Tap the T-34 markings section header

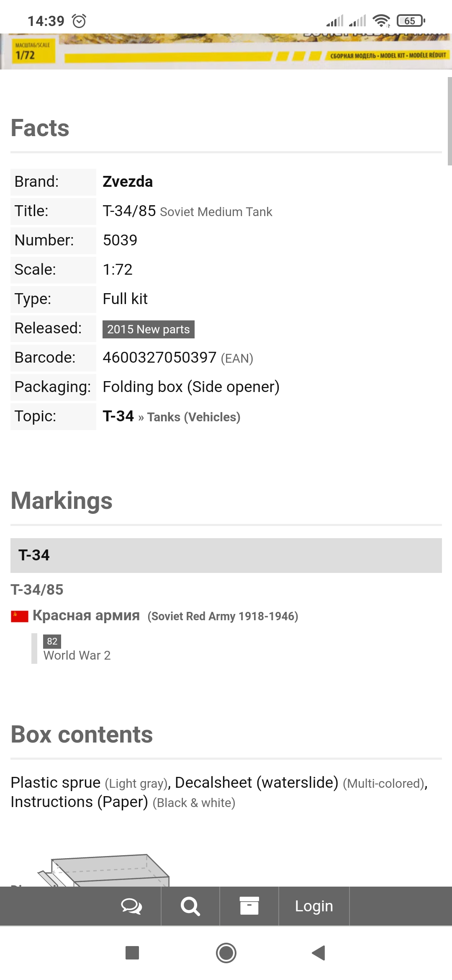pyautogui.click(x=226, y=555)
